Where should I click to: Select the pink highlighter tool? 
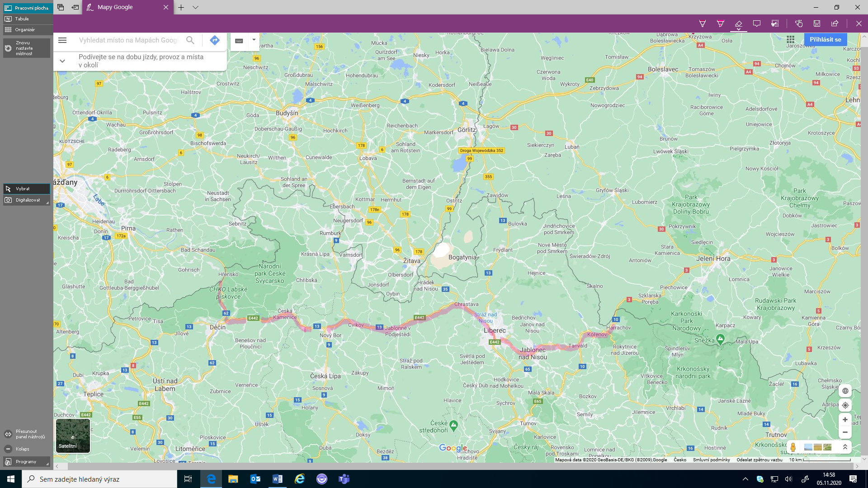[x=720, y=23]
